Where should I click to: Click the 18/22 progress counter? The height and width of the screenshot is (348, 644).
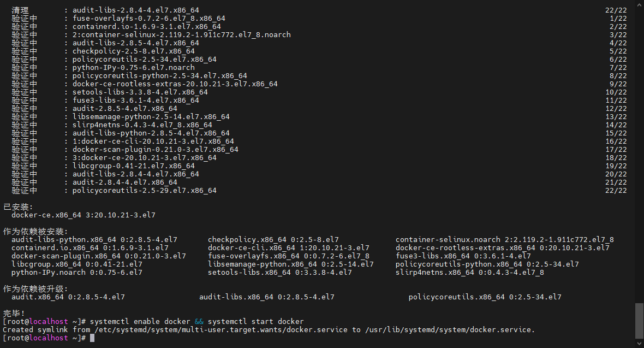coord(616,158)
